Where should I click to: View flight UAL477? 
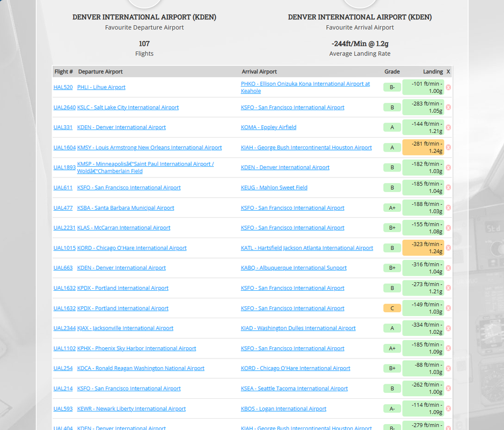pyautogui.click(x=63, y=208)
